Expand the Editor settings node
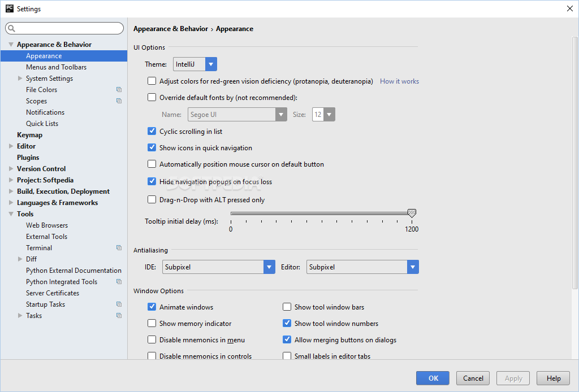This screenshot has width=579, height=392. click(x=11, y=146)
